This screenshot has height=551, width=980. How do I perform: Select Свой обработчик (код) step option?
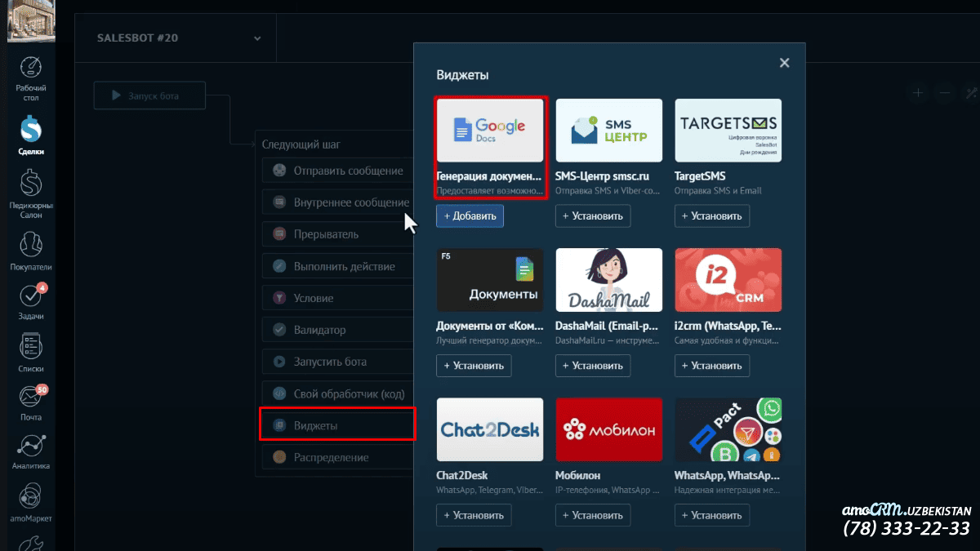click(x=338, y=393)
